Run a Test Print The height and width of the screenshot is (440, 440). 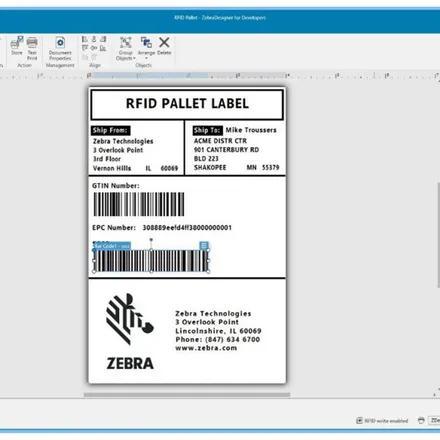32,48
